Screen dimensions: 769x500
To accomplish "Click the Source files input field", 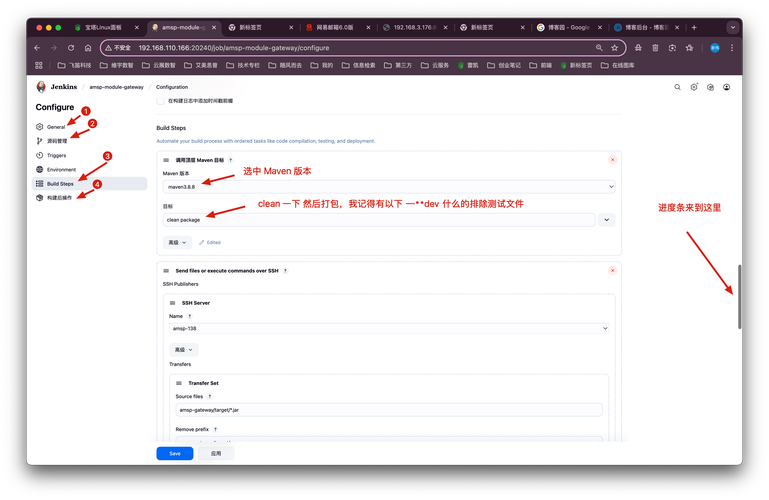I will [388, 410].
